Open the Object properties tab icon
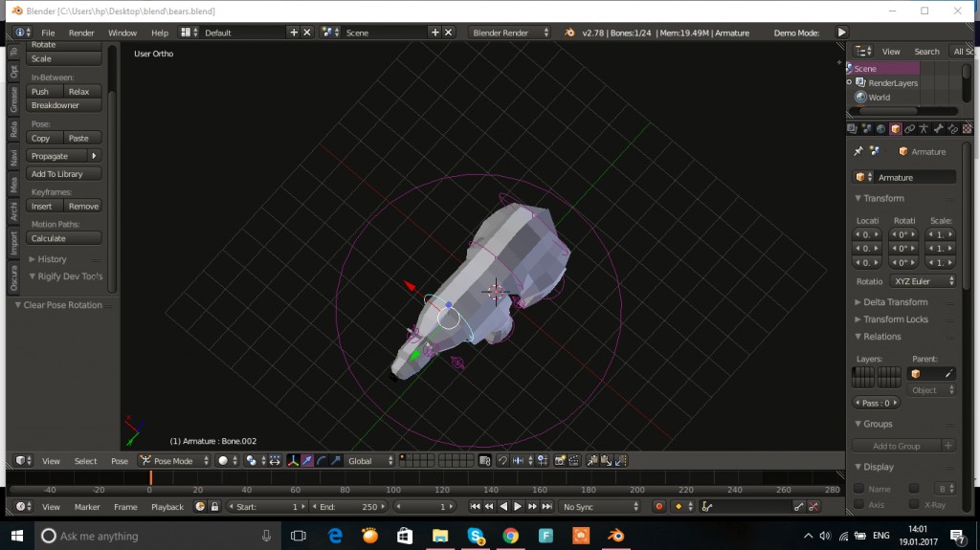The width and height of the screenshot is (980, 550). 895,128
